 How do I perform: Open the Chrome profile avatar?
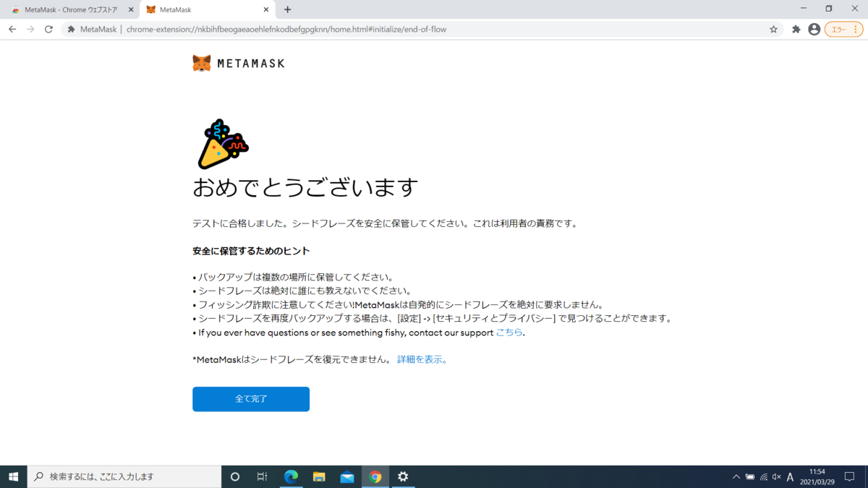tap(814, 30)
